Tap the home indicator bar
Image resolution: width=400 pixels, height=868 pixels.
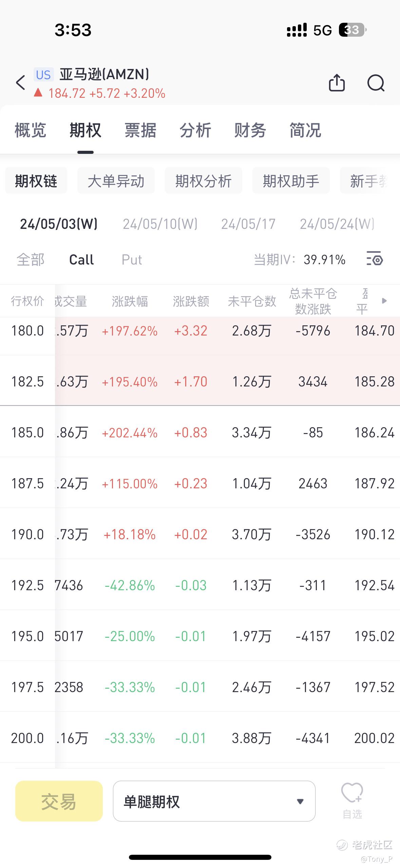coord(200,857)
